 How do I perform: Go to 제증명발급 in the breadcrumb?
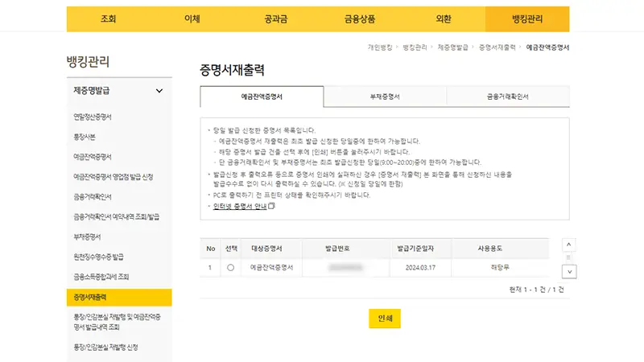coord(453,47)
